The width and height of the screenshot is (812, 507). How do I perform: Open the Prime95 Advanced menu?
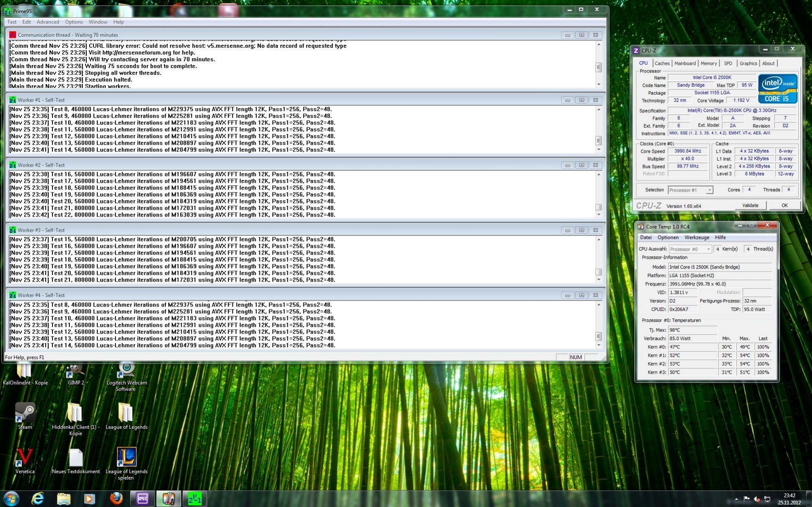click(x=48, y=22)
